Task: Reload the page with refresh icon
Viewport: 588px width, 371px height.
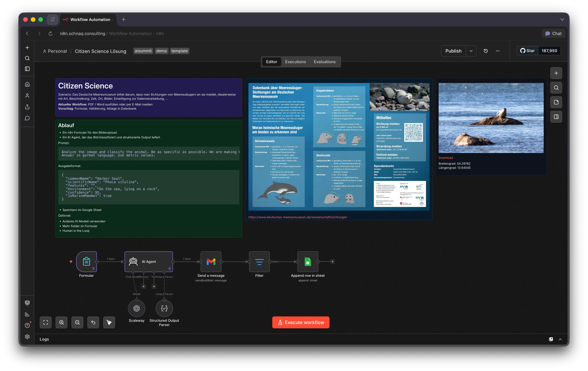Action: tap(51, 33)
